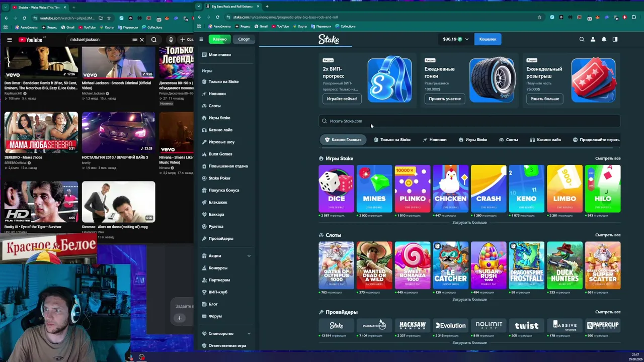Open the Gates of Olympus 1000 slot
Viewport: 644px width, 362px height.
(336, 265)
